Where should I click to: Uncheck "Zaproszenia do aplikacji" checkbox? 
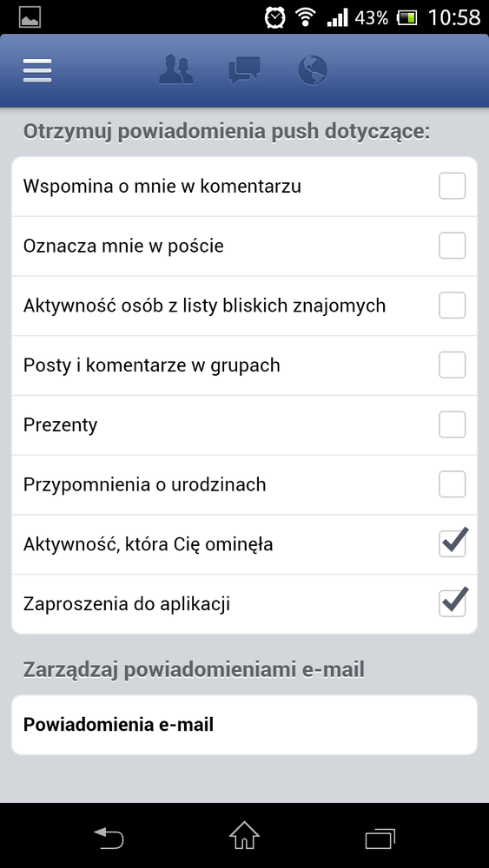coord(453,602)
